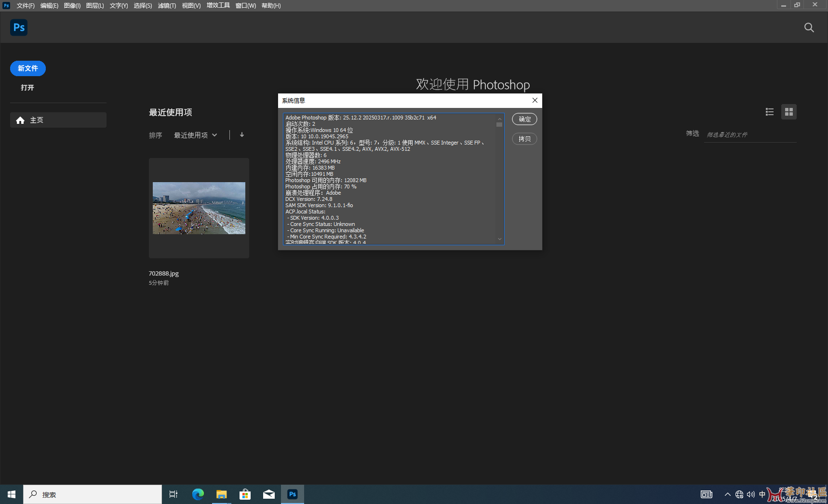
Task: Click the '内建内存: 16383 MB' line
Action: (x=310, y=168)
